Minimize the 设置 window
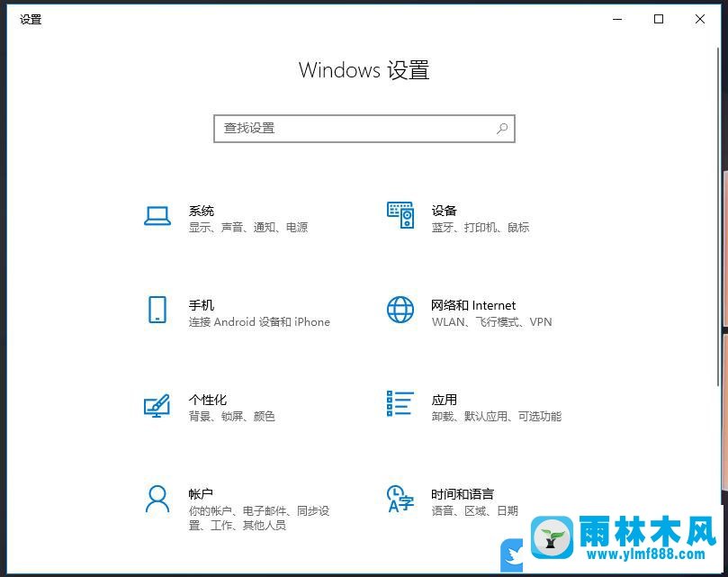 [x=617, y=19]
